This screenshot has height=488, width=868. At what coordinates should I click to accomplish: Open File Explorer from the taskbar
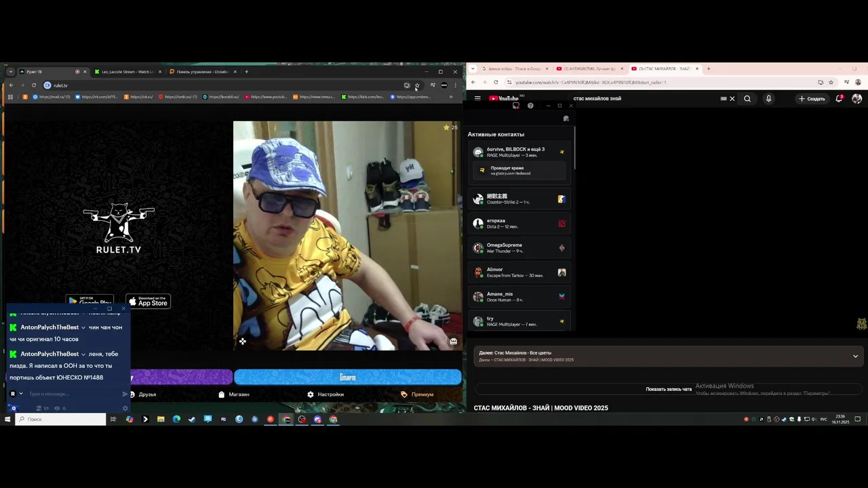point(161,420)
